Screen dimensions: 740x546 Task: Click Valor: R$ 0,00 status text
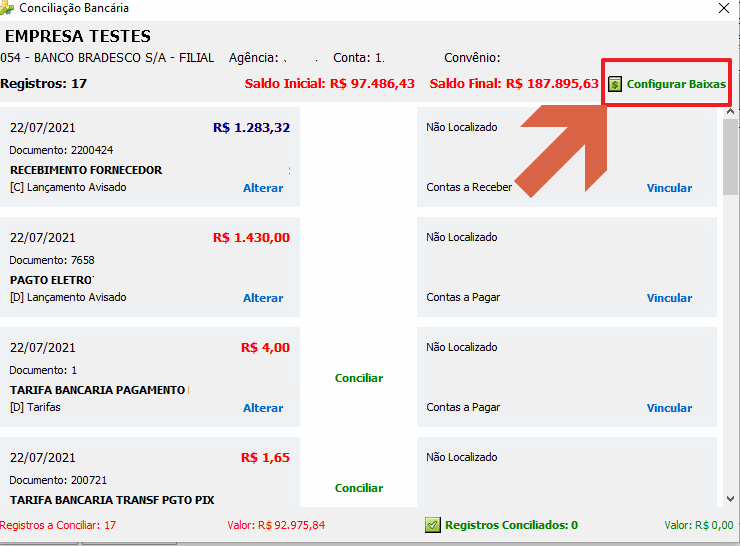pos(699,525)
